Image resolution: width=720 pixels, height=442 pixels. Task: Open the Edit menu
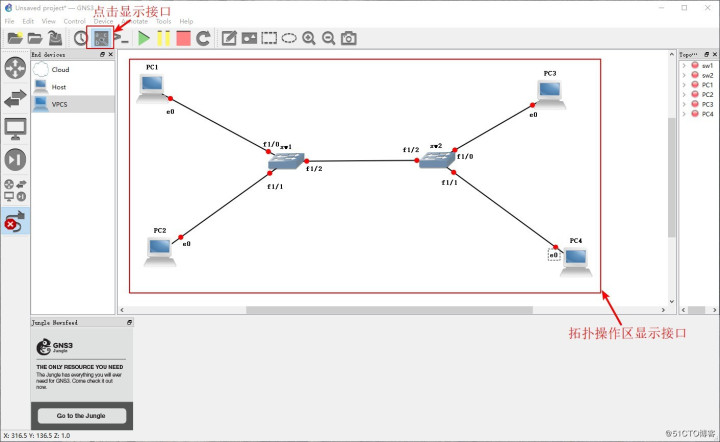pos(28,21)
